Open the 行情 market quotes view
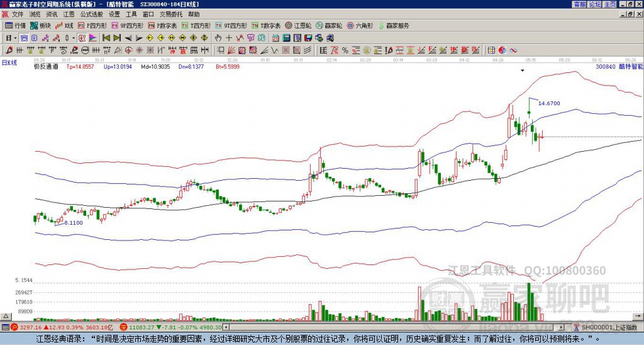 [15, 25]
